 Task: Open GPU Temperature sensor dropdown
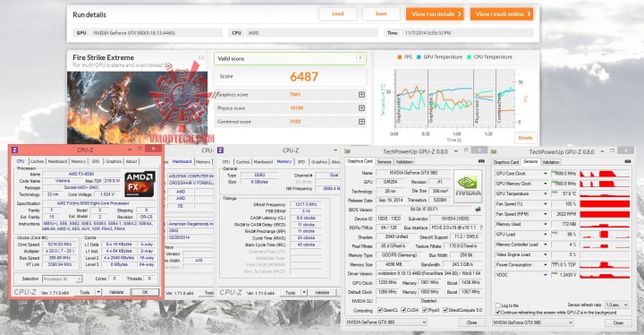pyautogui.click(x=546, y=193)
